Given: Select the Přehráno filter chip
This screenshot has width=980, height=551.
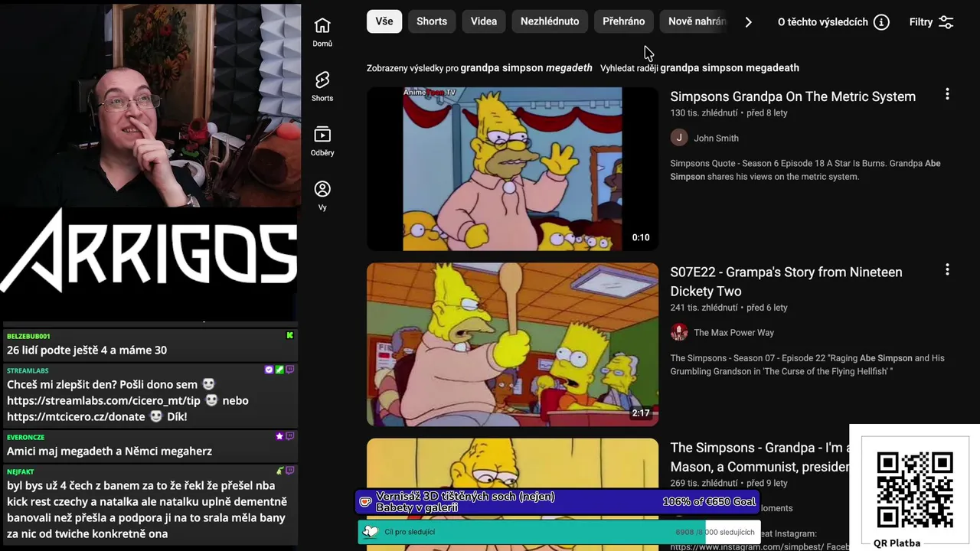Looking at the screenshot, I should tap(623, 21).
